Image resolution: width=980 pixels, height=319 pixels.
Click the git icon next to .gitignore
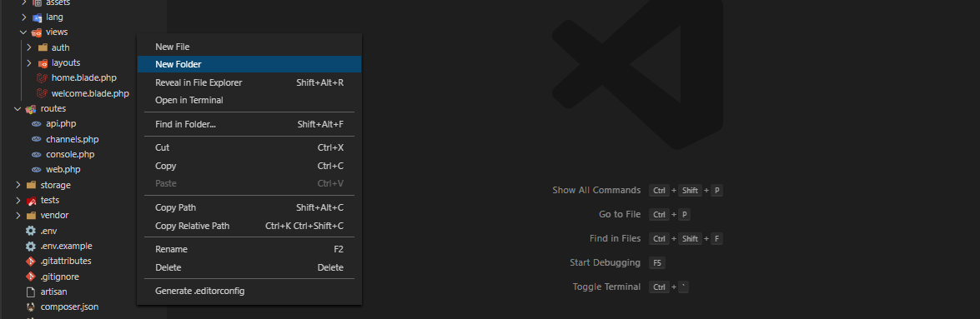(31, 277)
